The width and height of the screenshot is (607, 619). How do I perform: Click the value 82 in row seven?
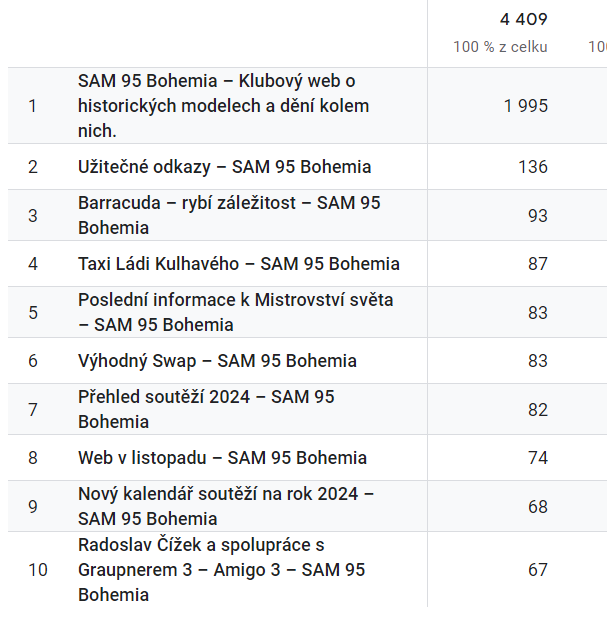tap(538, 410)
